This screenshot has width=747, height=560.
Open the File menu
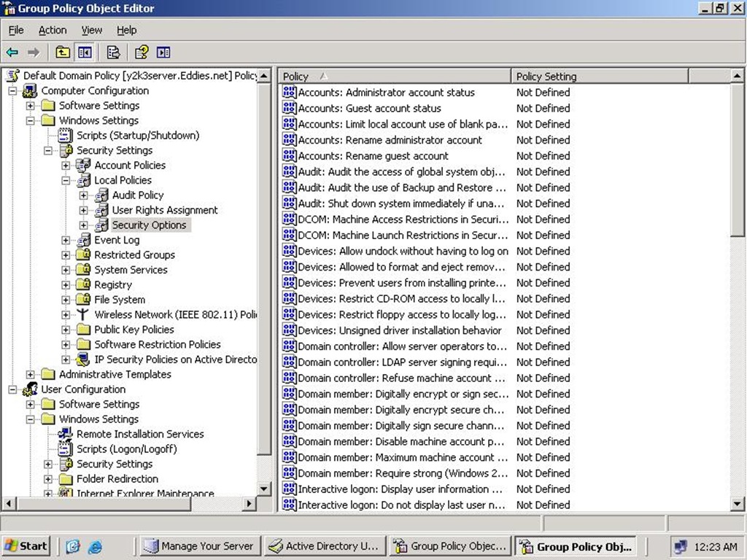point(16,30)
